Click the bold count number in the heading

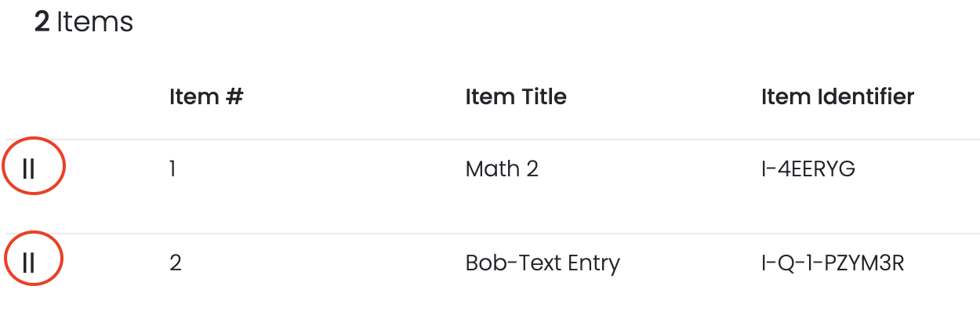tap(42, 22)
